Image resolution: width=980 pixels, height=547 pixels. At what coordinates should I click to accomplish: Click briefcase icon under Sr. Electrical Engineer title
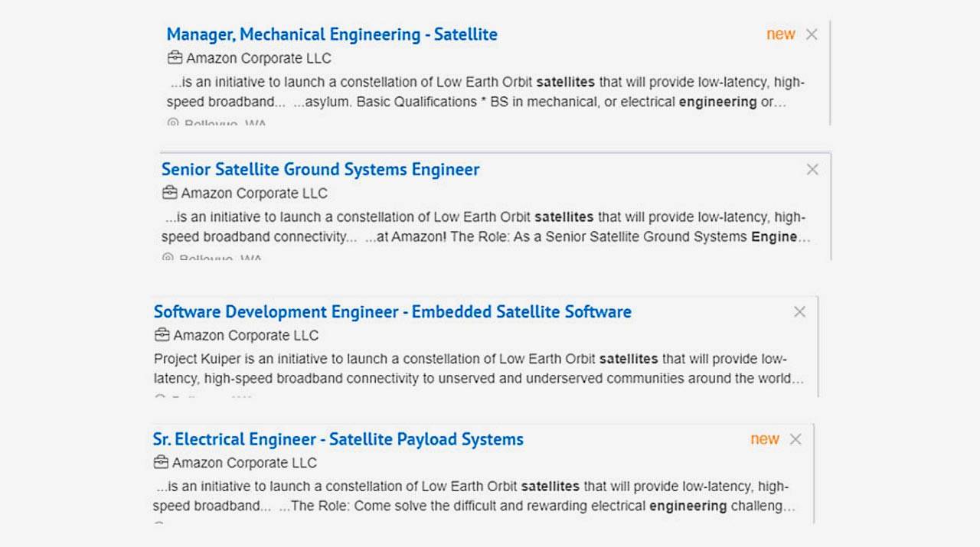(161, 463)
